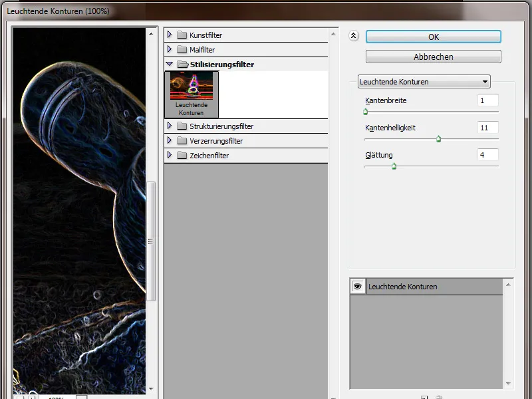Click the Kunstfilter folder icon
This screenshot has height=399, width=532.
(182, 35)
